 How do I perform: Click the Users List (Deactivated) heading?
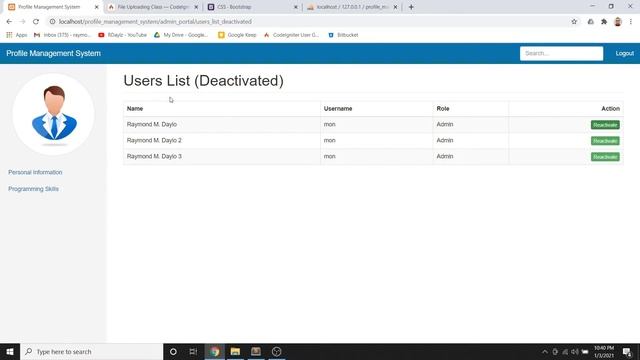point(203,81)
